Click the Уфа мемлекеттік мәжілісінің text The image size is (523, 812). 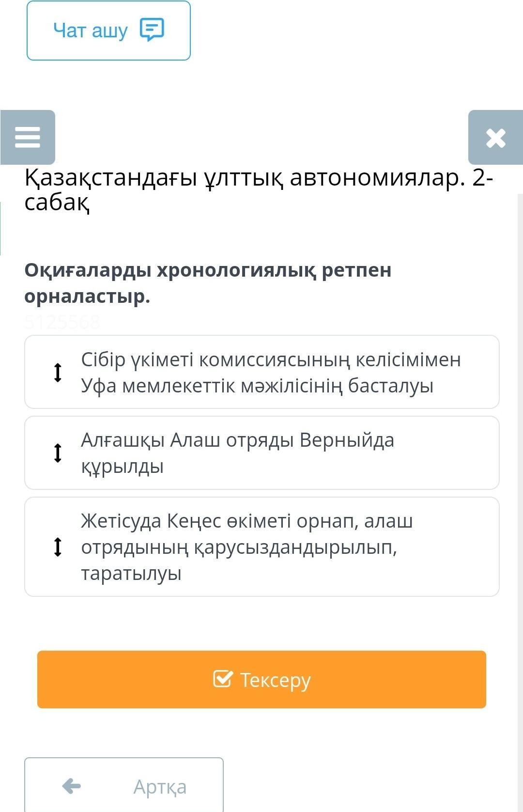click(x=257, y=386)
